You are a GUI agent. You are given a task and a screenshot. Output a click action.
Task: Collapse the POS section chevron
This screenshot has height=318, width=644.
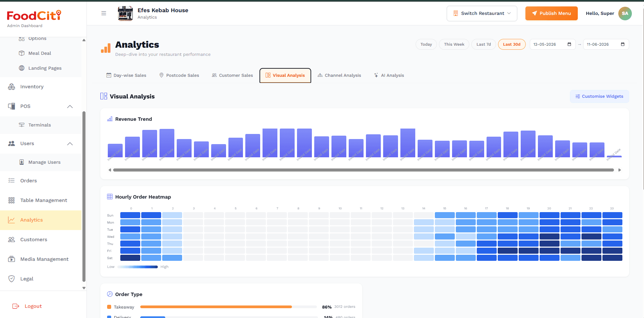(x=70, y=107)
